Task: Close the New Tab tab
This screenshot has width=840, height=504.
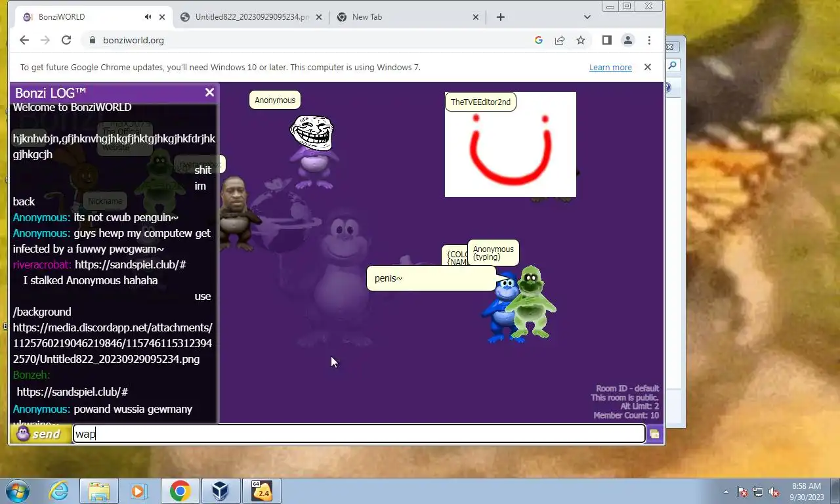Action: point(476,17)
